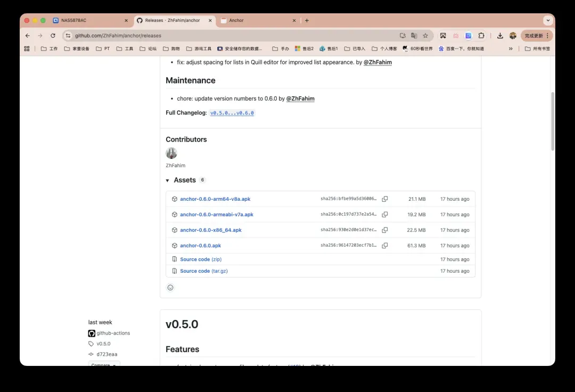The width and height of the screenshot is (575, 392).
Task: Reload the current page
Action: pyautogui.click(x=53, y=36)
